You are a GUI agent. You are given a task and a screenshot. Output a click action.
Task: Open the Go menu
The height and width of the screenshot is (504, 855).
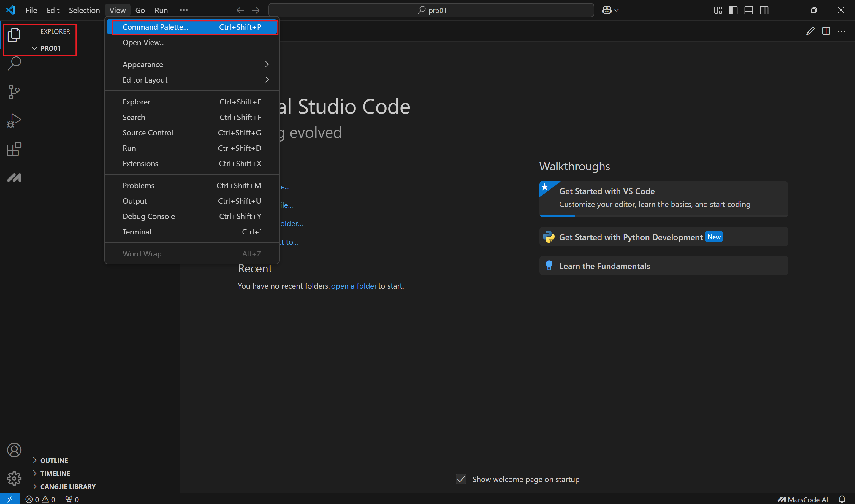click(140, 10)
